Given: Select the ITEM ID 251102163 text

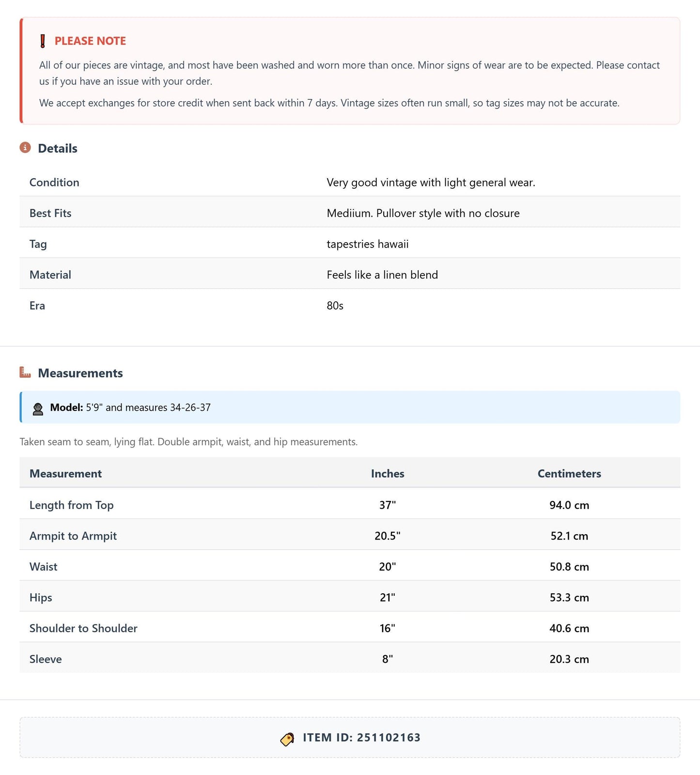Looking at the screenshot, I should pos(362,738).
